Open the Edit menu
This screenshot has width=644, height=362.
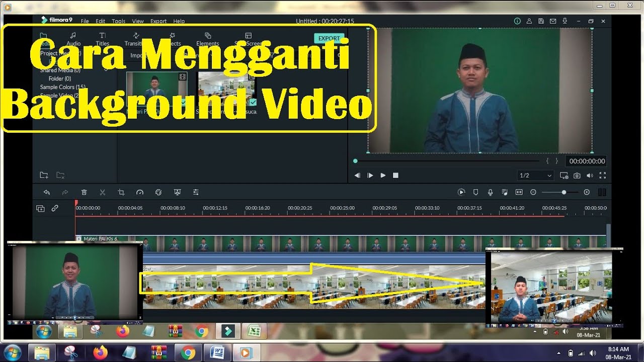101,21
